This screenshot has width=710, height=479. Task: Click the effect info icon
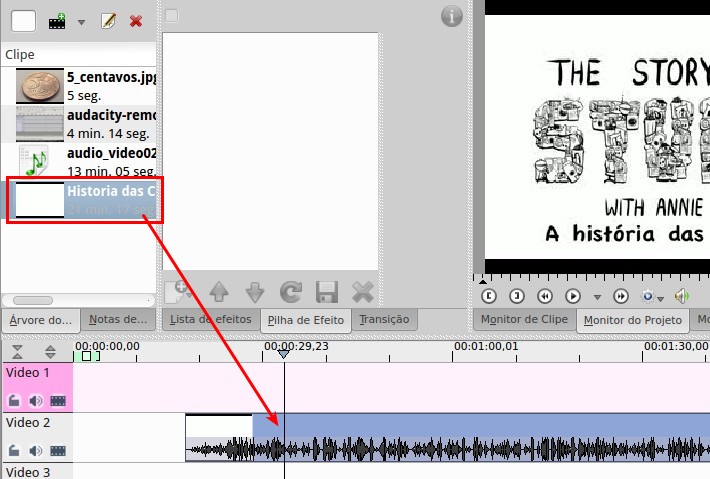pos(451,16)
